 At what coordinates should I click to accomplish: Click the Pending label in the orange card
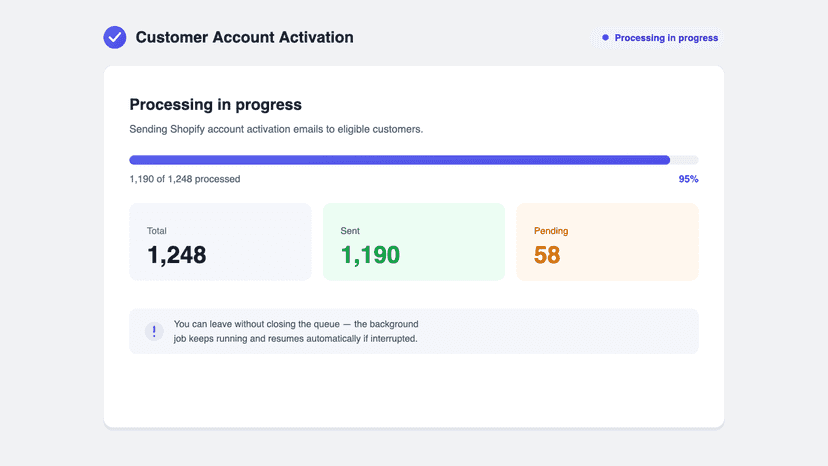(551, 231)
